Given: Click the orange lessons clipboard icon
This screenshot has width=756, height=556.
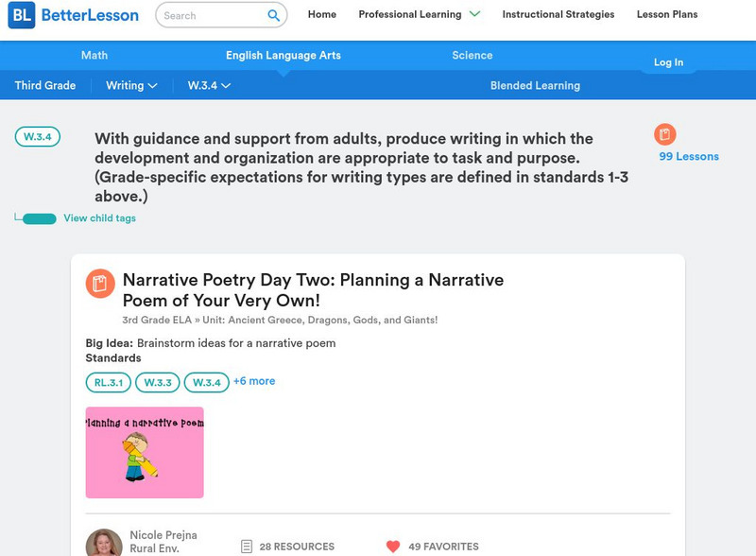Looking at the screenshot, I should (x=664, y=134).
